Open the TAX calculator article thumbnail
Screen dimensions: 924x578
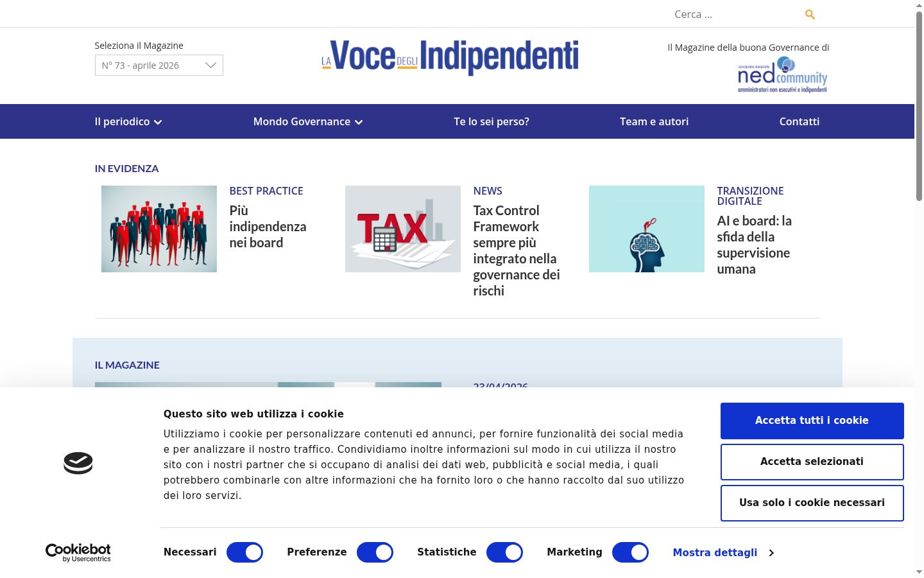pos(403,229)
